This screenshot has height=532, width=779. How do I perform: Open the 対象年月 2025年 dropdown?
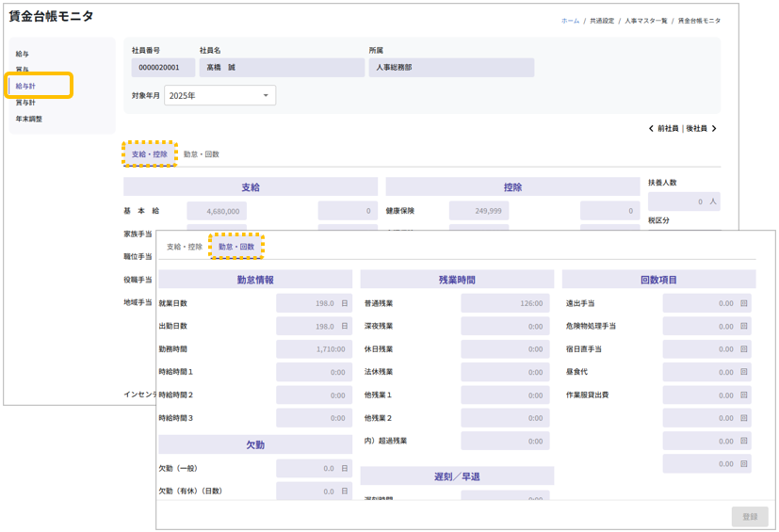click(219, 95)
